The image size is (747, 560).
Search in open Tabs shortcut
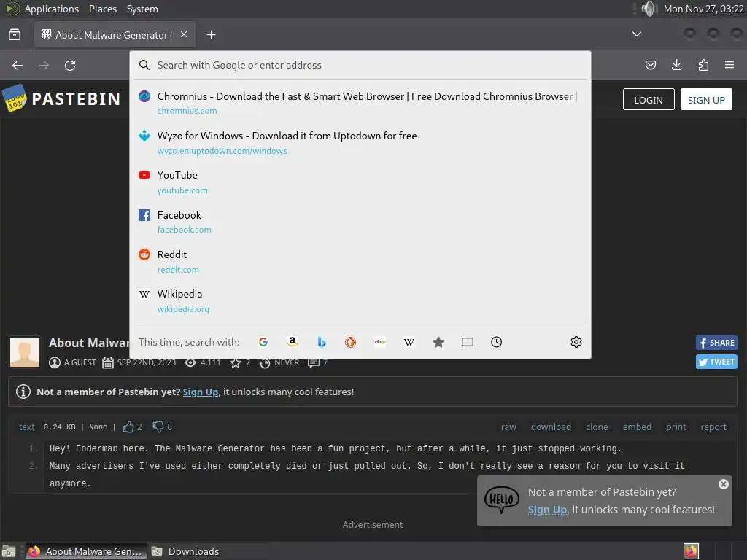468,342
